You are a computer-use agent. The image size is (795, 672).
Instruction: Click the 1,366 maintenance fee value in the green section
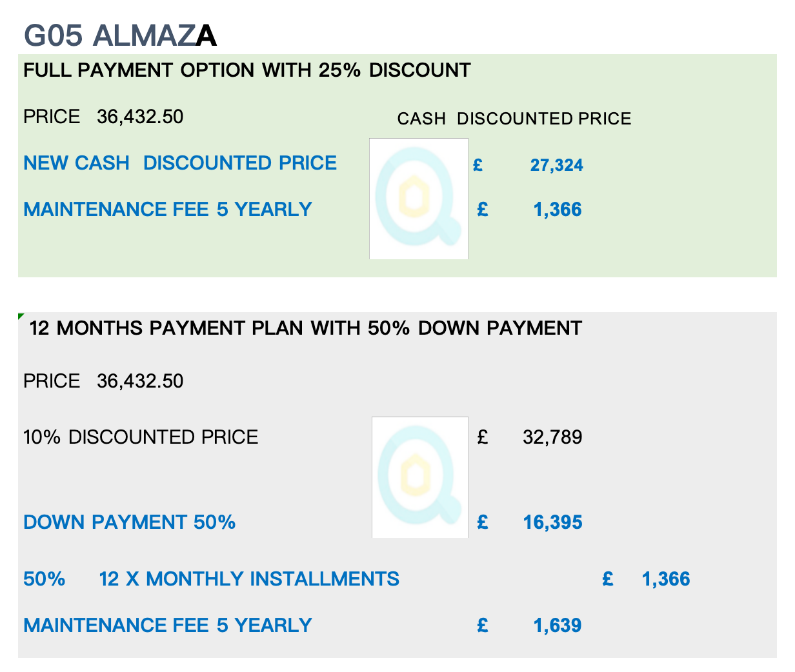tap(558, 210)
